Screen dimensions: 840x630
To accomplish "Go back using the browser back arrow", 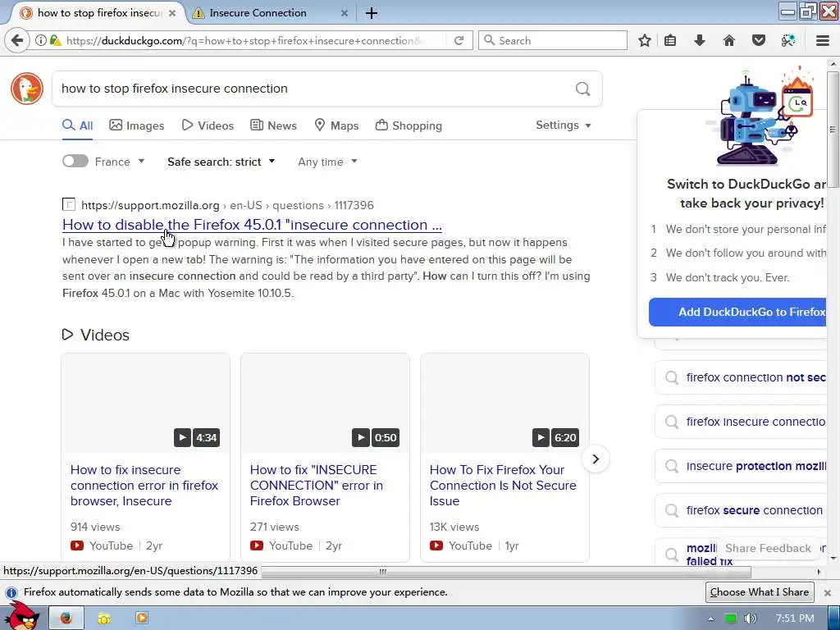I will pos(17,40).
